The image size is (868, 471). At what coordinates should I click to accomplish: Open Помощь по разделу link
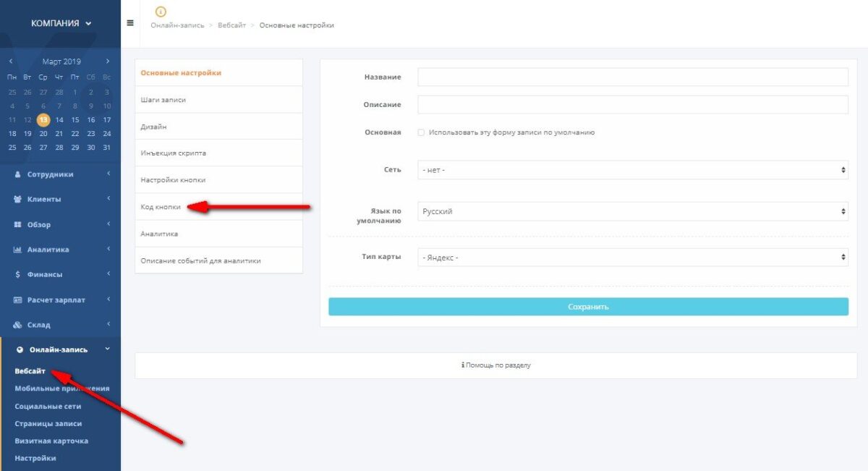pos(496,365)
